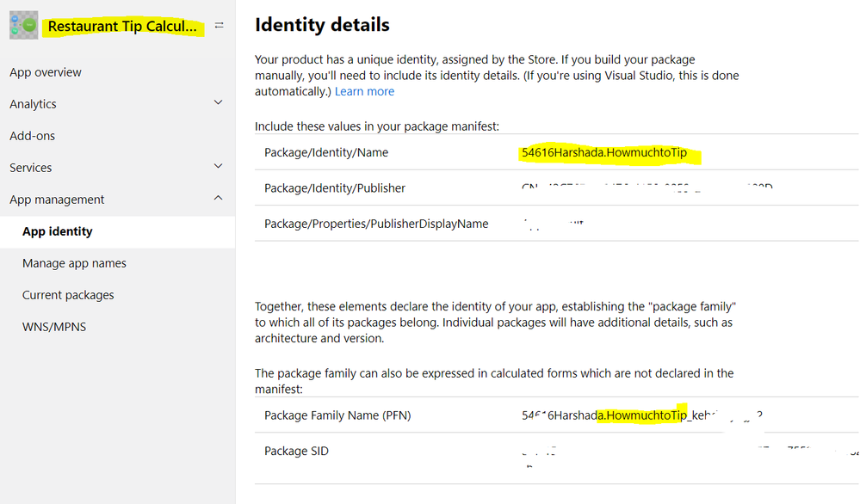
Task: Open App overview page
Action: [x=46, y=72]
